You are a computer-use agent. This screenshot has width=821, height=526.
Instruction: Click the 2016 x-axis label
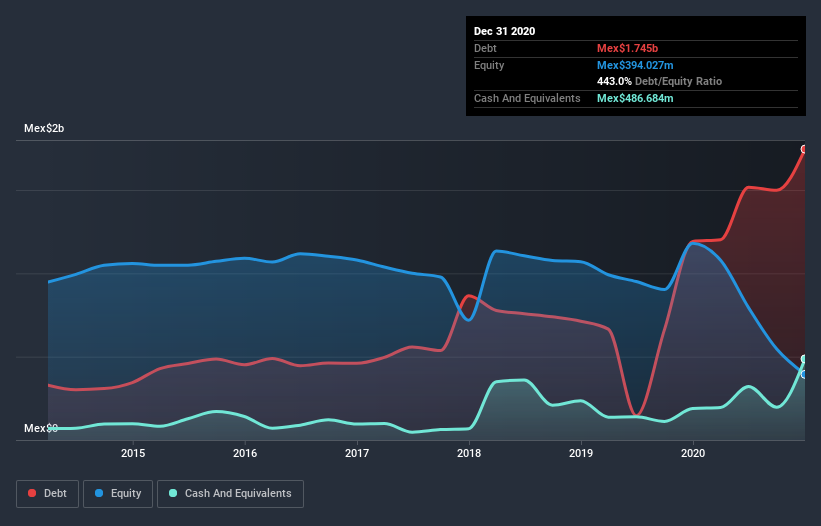click(x=245, y=453)
